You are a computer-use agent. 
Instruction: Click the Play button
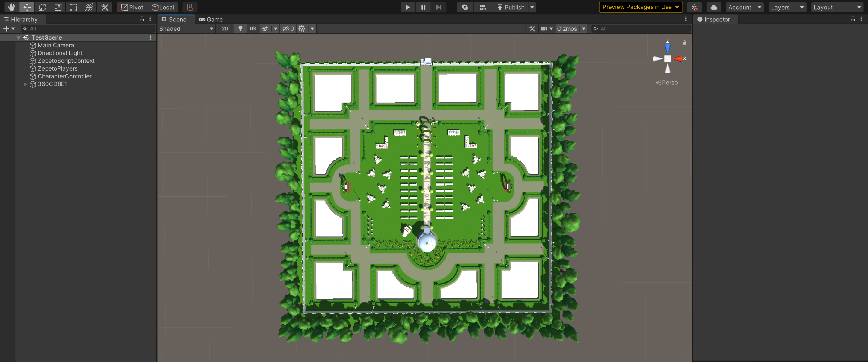click(407, 7)
